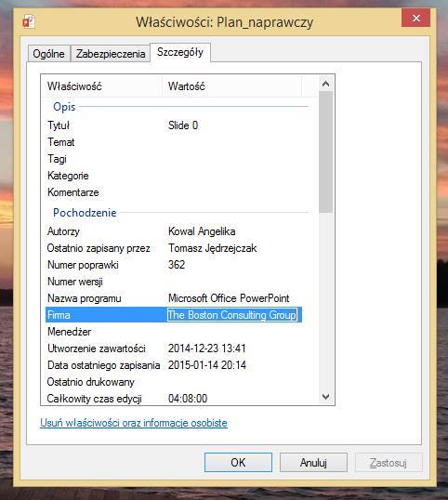Click the PowerPoint file icon in title bar
The width and height of the screenshot is (448, 500).
[x=29, y=22]
